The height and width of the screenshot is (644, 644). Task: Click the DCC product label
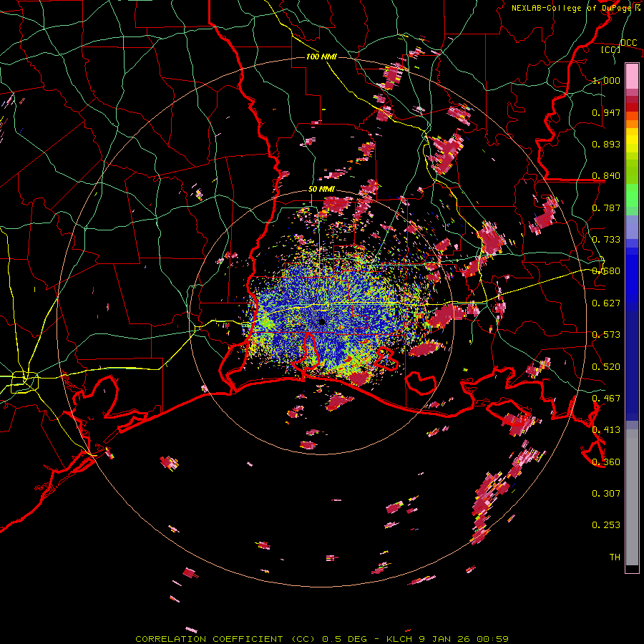(629, 43)
